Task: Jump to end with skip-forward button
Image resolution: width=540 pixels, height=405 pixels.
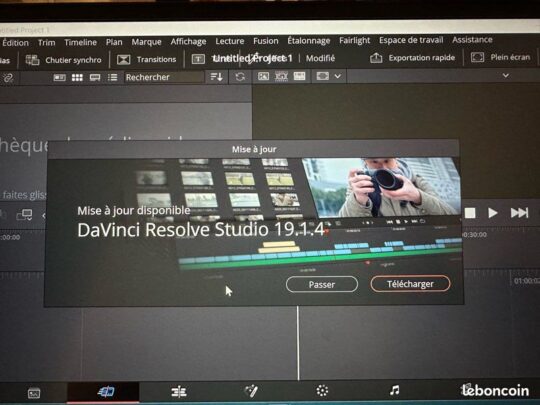Action: click(x=519, y=212)
